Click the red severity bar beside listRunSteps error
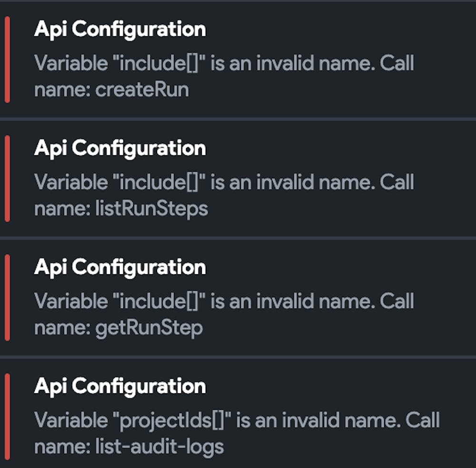Viewport: 476px width, 468px height. tap(7, 179)
